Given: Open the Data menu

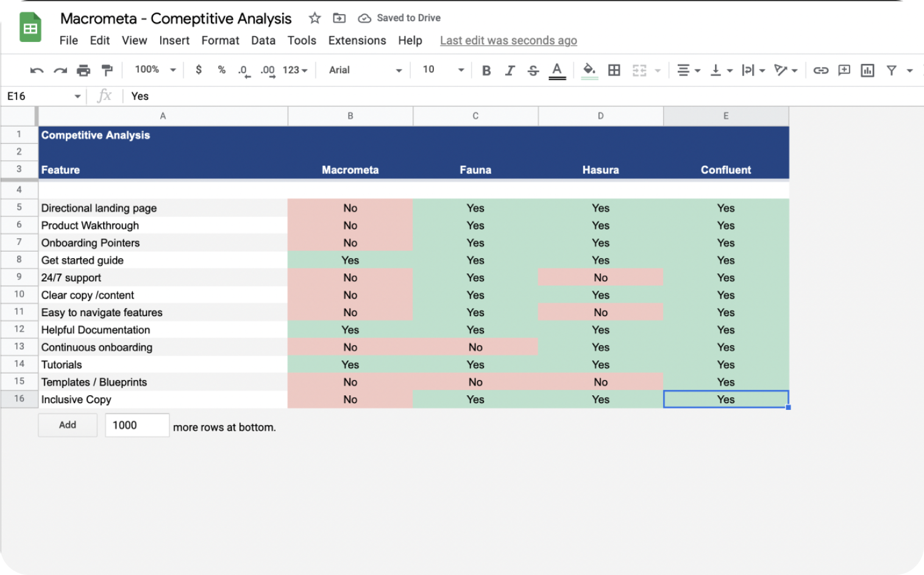Looking at the screenshot, I should (x=263, y=40).
